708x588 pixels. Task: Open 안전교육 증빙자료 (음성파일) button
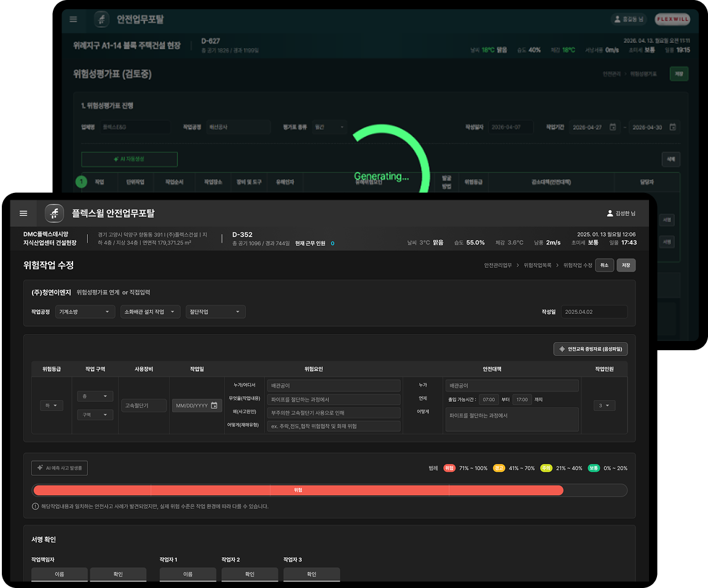tap(590, 349)
